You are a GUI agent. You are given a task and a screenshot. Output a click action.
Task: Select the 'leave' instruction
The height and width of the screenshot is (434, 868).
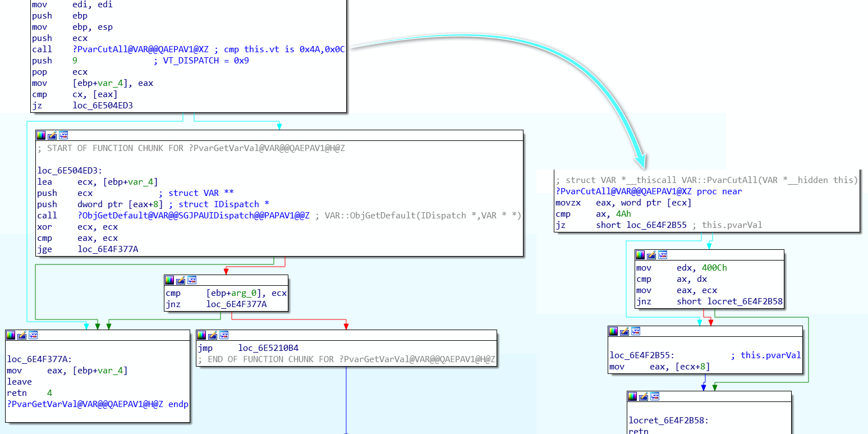(20, 382)
